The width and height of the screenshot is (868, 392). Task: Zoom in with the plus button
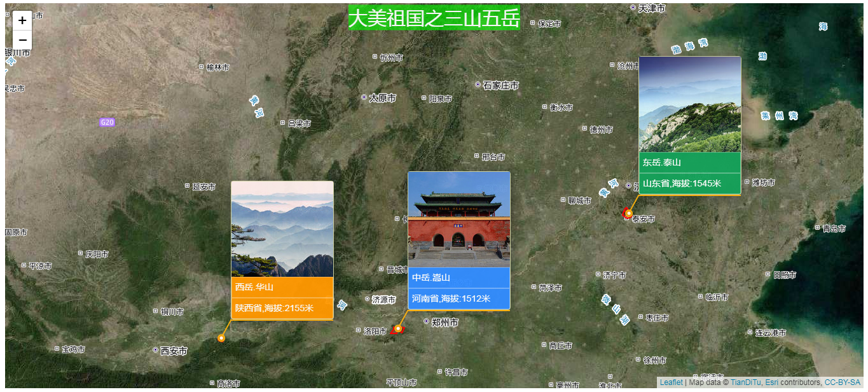(22, 20)
